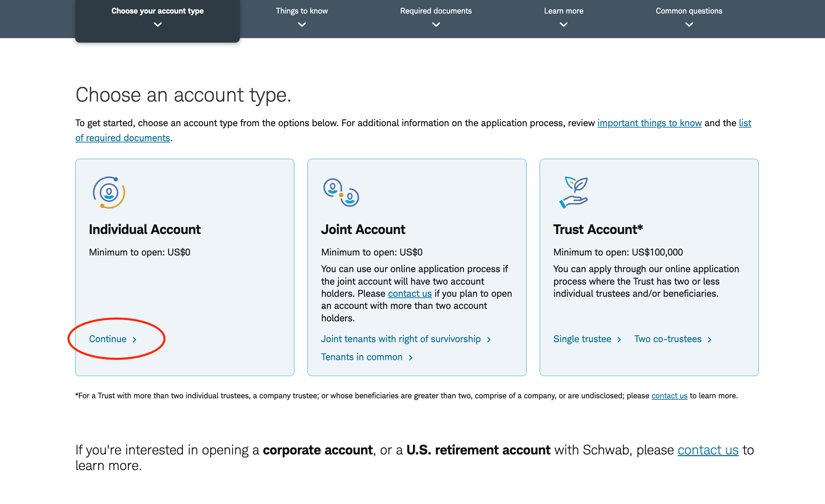Open important things to know link

649,123
